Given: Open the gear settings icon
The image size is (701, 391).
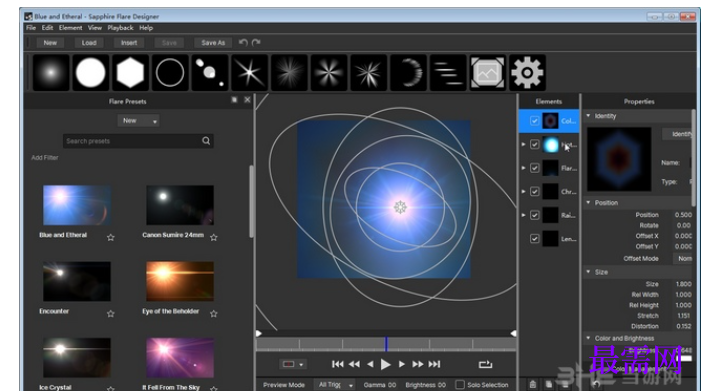Looking at the screenshot, I should pos(528,72).
